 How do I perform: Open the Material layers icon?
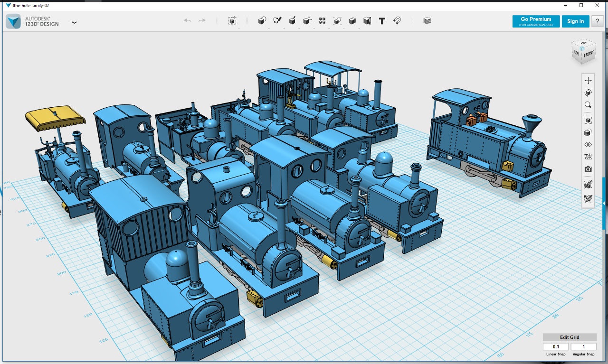coord(427,21)
